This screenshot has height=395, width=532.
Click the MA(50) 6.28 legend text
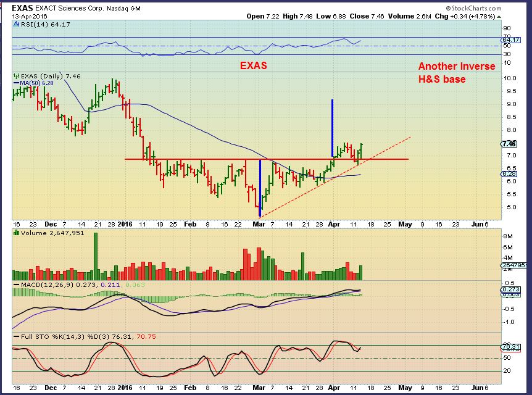pos(36,83)
